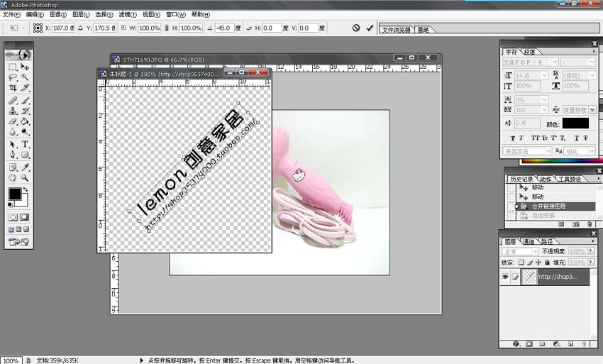
Task: Select the Hand tool
Action: tap(13, 178)
